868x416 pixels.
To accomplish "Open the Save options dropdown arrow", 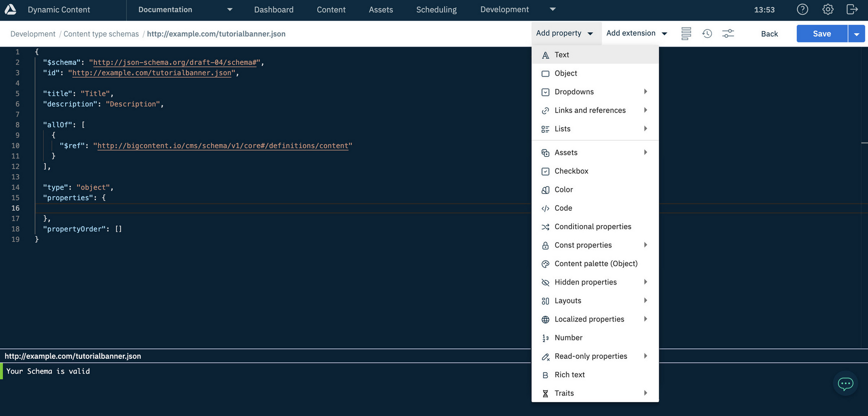I will [856, 34].
